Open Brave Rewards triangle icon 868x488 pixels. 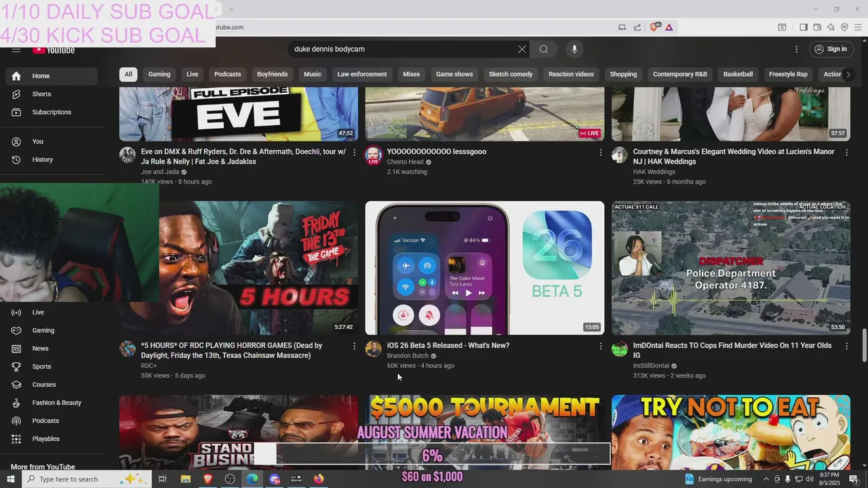pos(669,27)
